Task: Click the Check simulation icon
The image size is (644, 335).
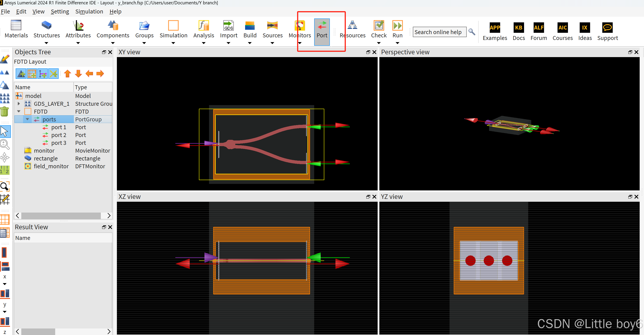Action: 378,25
